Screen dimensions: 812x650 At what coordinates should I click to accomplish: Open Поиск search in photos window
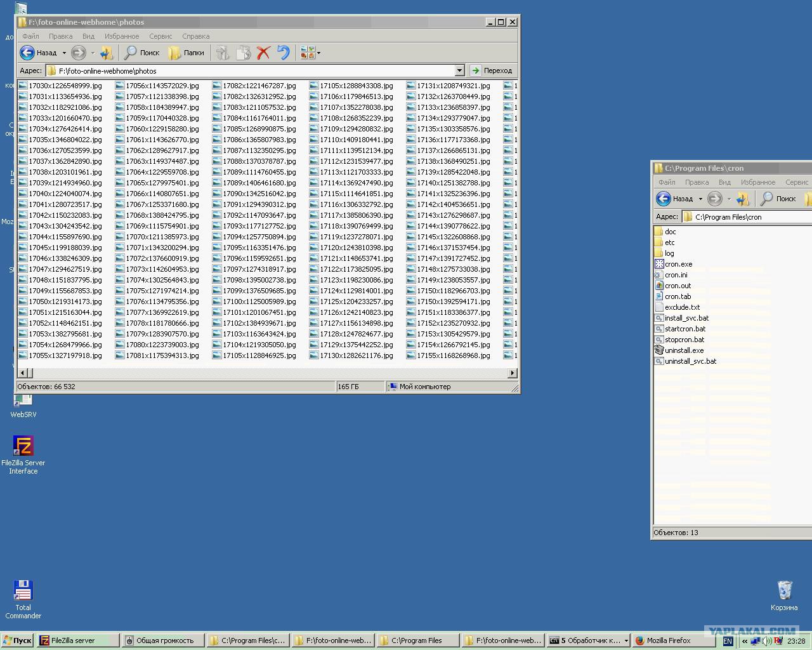point(141,53)
